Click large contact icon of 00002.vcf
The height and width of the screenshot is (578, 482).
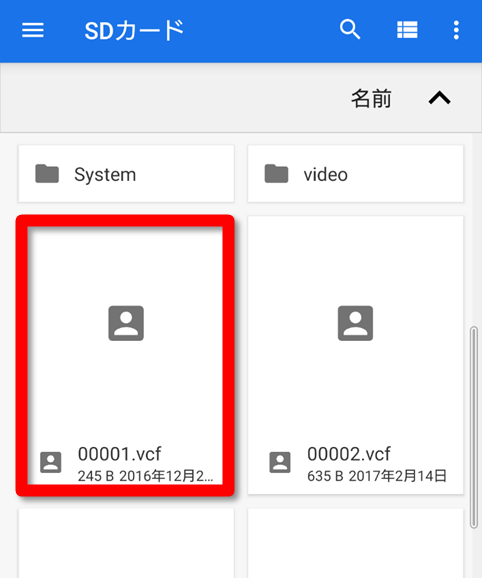[x=356, y=323]
